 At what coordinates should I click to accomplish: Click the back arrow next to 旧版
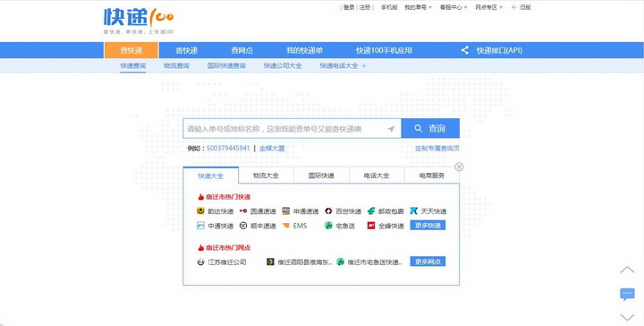pyautogui.click(x=513, y=7)
